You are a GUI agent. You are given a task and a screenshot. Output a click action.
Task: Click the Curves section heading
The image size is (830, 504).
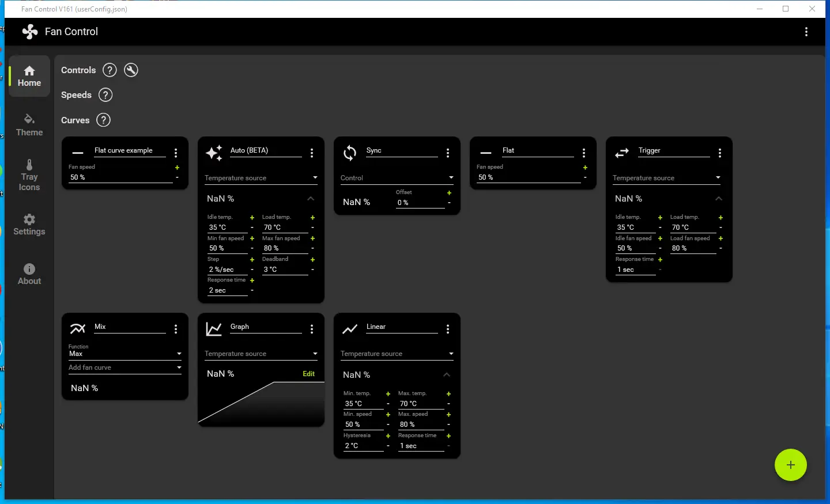coord(76,120)
